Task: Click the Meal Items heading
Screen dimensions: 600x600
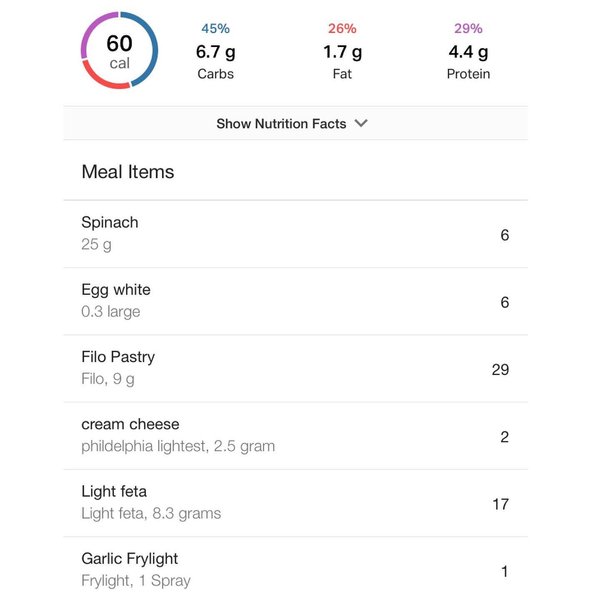Action: coord(128,172)
